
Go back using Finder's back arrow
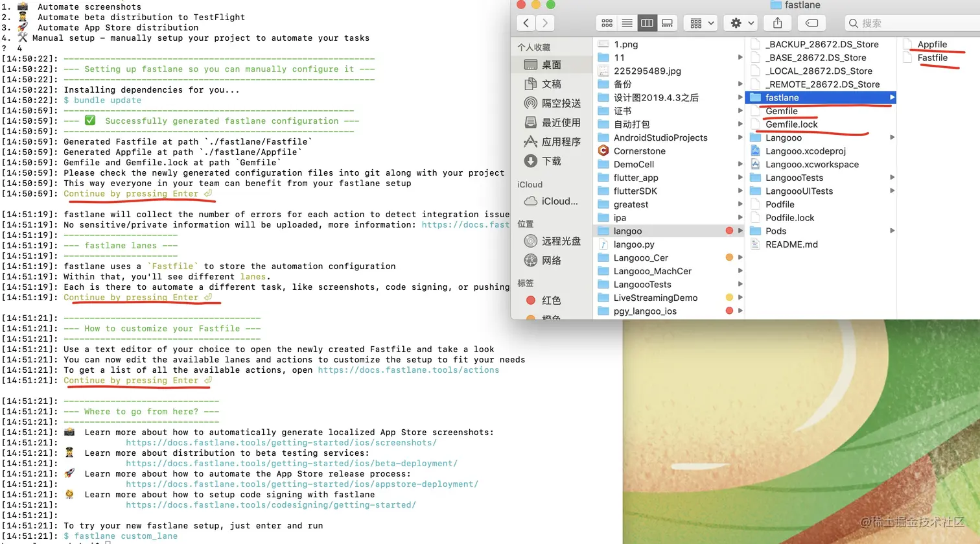coord(526,23)
